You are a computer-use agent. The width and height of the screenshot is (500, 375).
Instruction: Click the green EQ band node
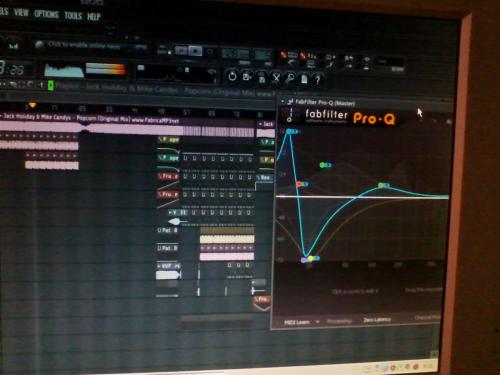click(322, 165)
